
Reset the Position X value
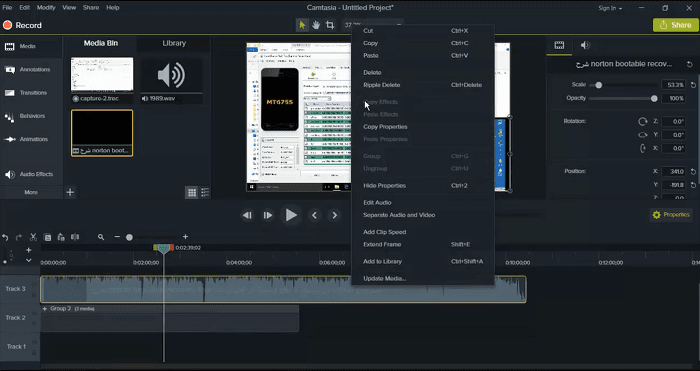693,171
